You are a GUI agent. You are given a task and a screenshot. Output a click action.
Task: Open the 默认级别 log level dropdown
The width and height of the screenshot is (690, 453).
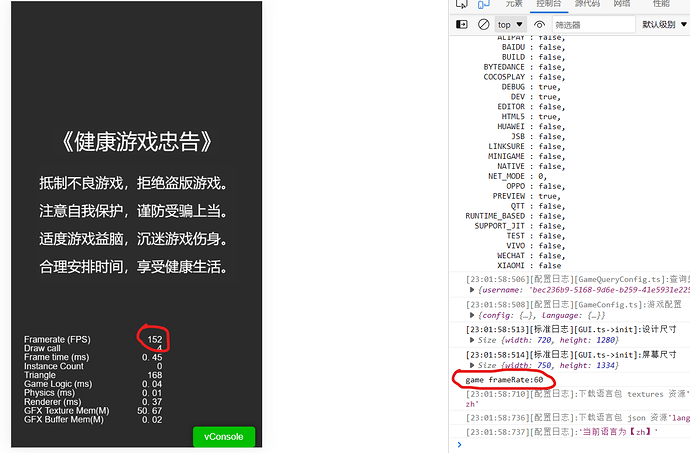click(x=664, y=25)
